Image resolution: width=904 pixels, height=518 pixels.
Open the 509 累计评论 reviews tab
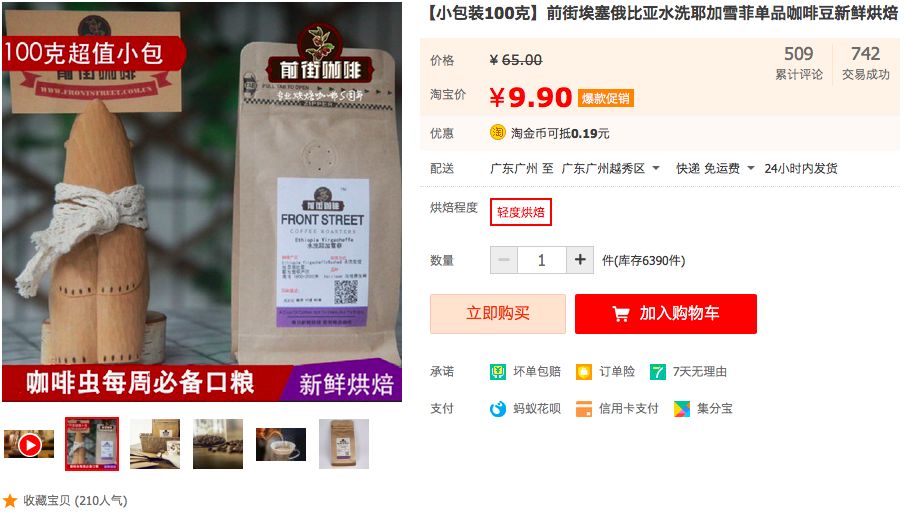tap(798, 63)
